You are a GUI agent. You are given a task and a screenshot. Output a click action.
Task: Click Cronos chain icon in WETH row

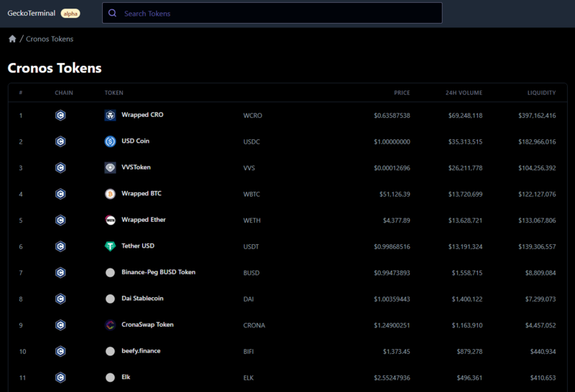coord(60,220)
